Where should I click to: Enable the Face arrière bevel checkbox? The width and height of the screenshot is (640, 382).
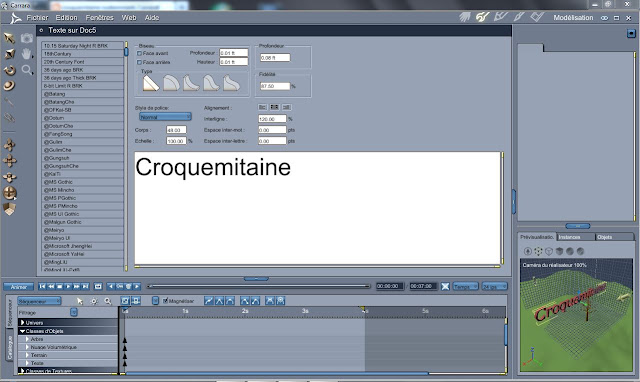point(139,62)
